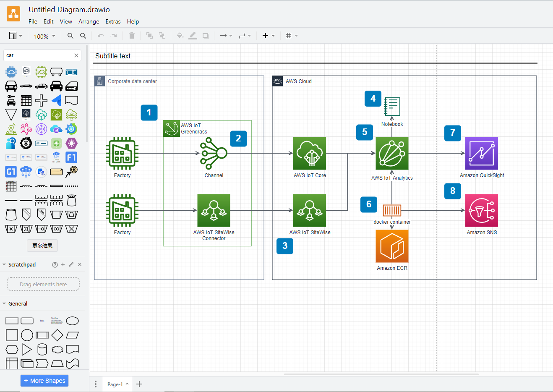Pick the hexagon shape in General
Viewport: 553px width, 392px height.
(x=12, y=349)
